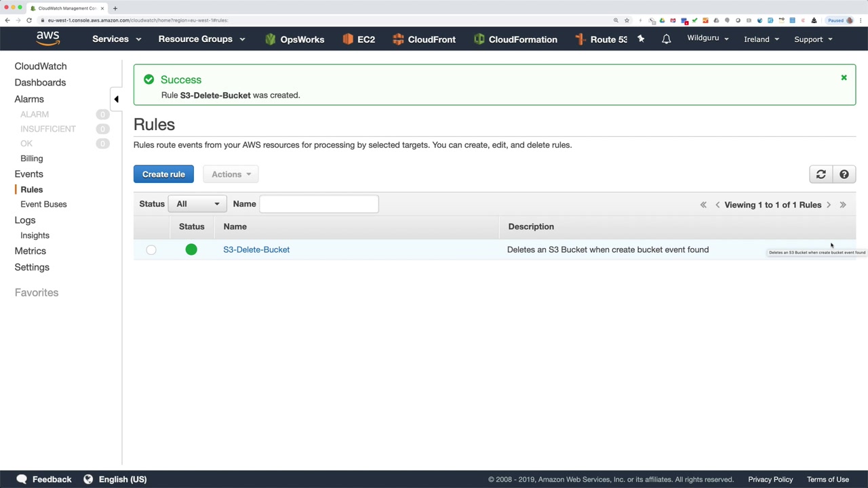The image size is (868, 488).
Task: Select Rules in the sidebar
Action: pos(32,190)
